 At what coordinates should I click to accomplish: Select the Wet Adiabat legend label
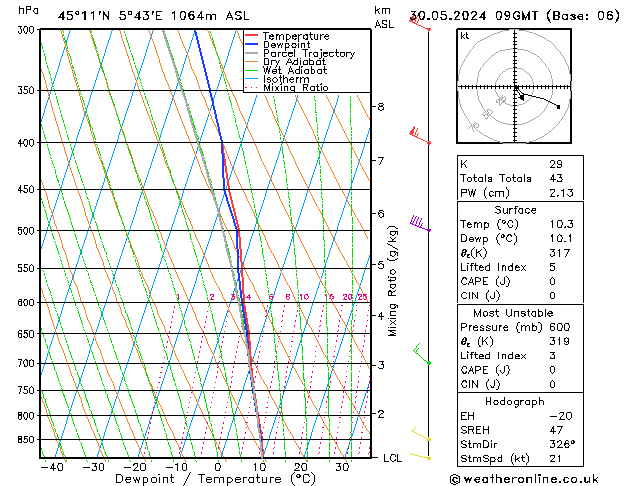click(x=295, y=70)
